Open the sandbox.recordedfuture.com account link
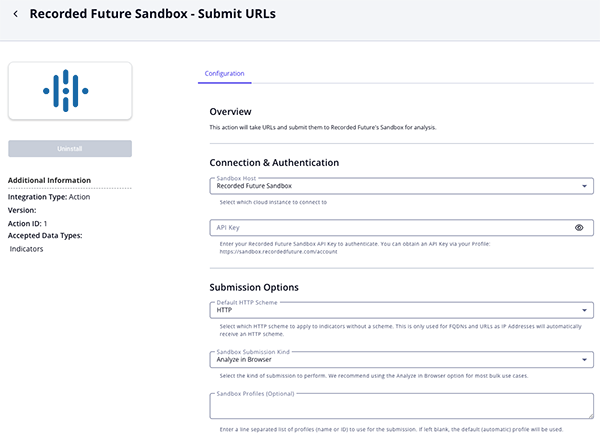 click(278, 252)
